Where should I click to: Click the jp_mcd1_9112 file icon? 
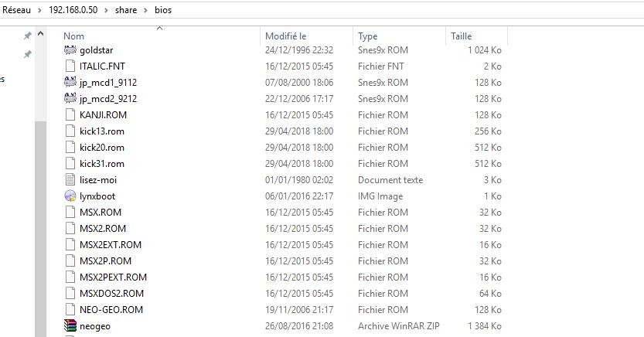pyautogui.click(x=70, y=82)
